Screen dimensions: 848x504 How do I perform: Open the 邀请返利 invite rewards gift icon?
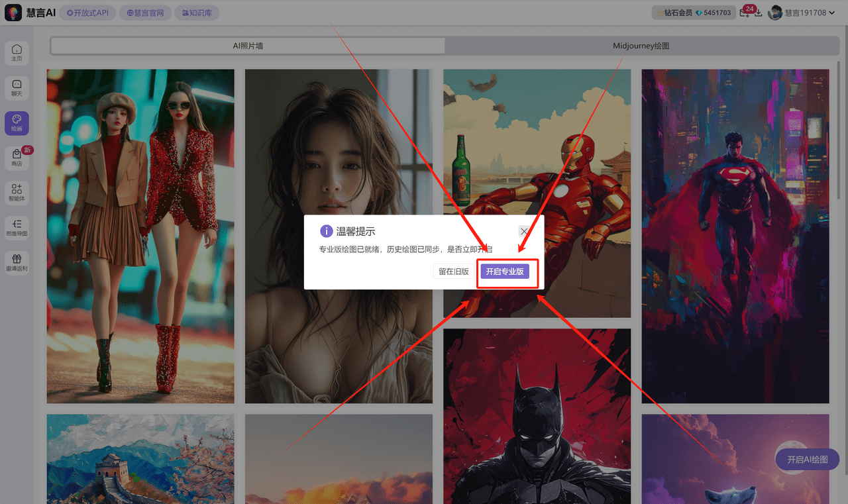point(17,263)
